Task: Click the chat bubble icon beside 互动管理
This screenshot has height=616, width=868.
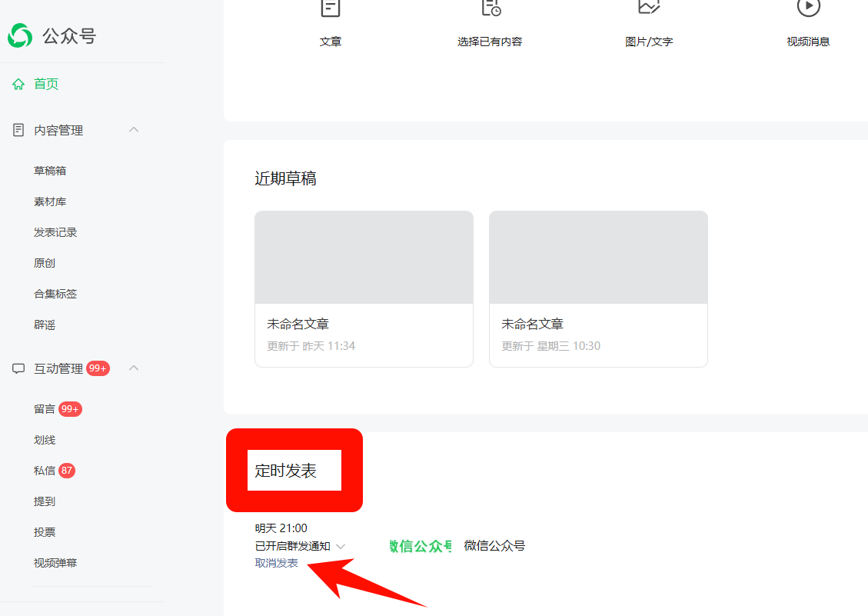Action: click(18, 368)
